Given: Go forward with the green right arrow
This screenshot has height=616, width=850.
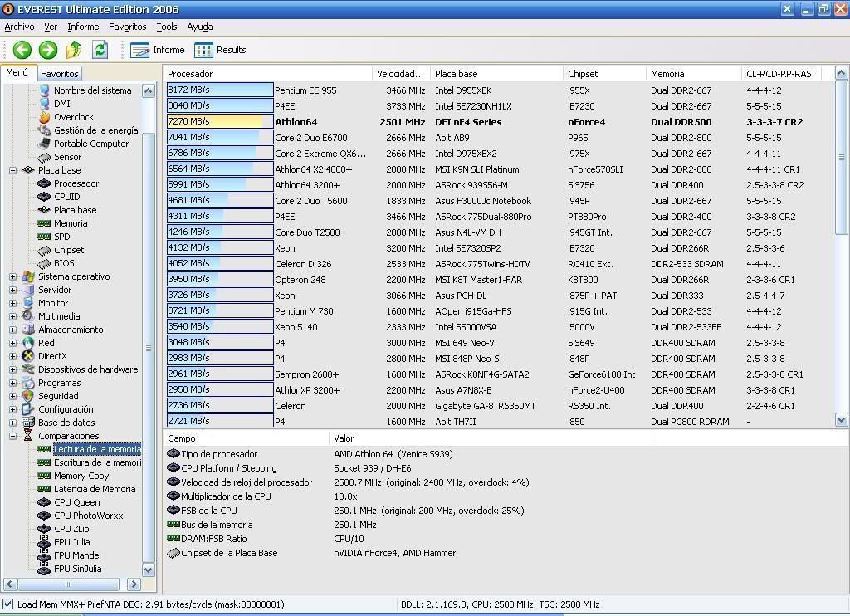Looking at the screenshot, I should pyautogui.click(x=47, y=50).
